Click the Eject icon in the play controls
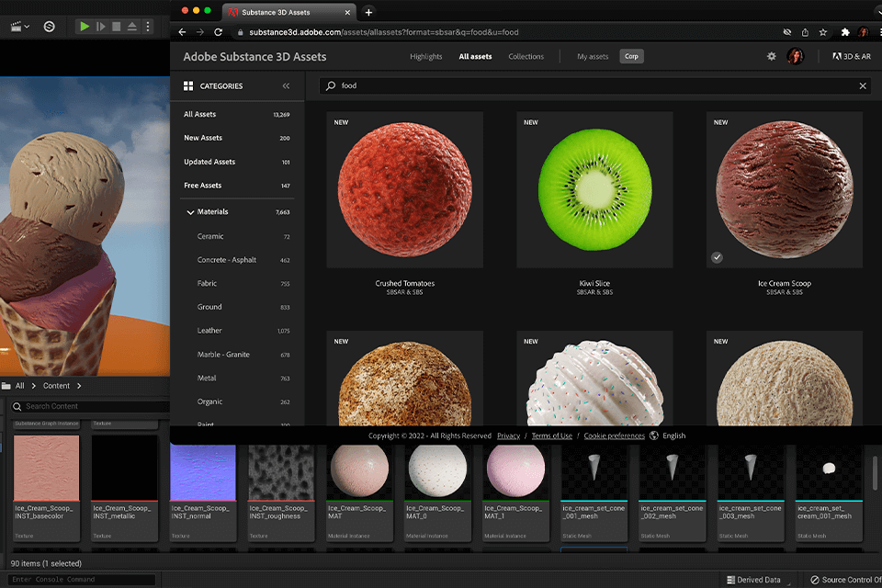Viewport: 882px width, 588px height. coord(131,26)
